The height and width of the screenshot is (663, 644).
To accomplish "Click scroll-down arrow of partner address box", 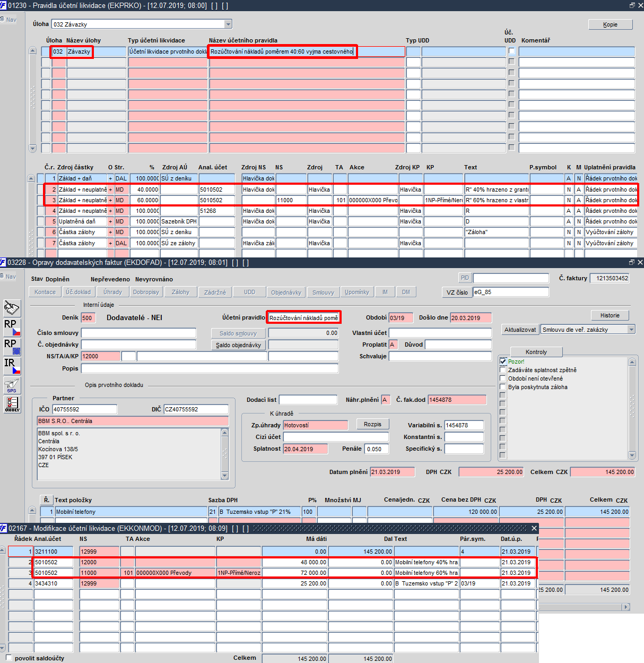I will [224, 475].
